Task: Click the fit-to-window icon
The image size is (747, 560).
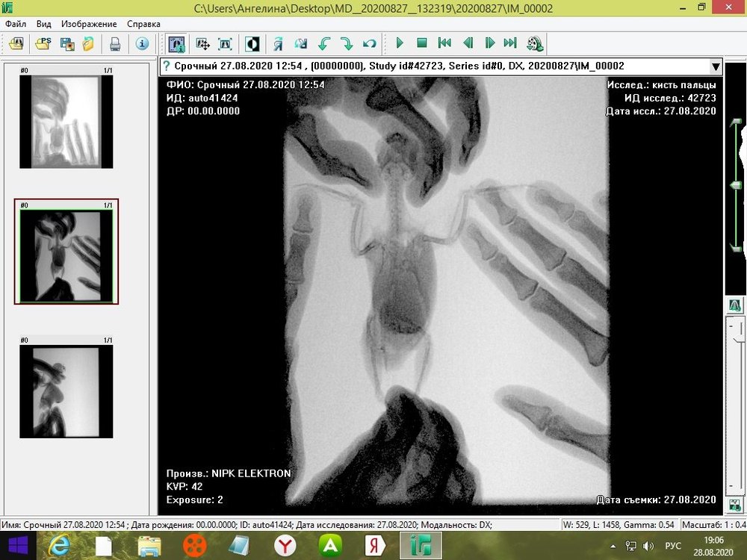Action: click(x=225, y=44)
